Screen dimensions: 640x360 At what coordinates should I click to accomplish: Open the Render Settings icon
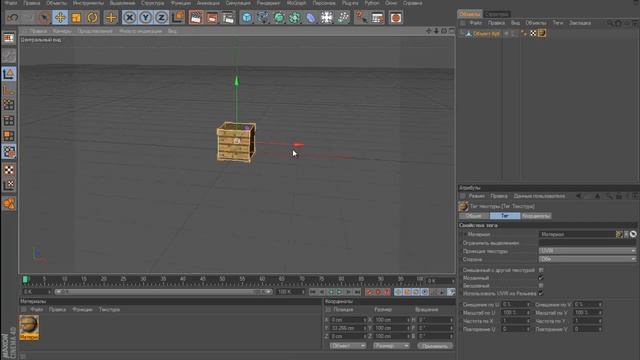228,18
